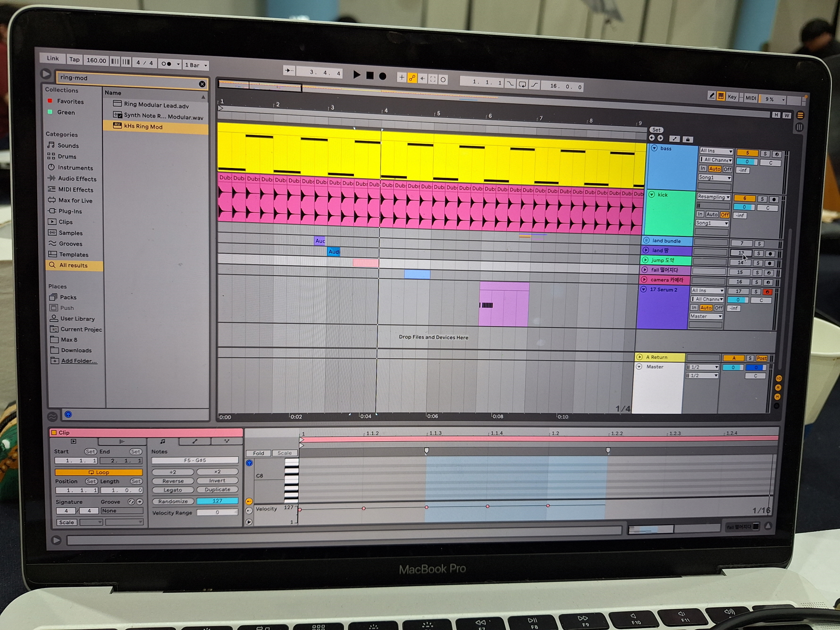
Task: Click the Re-enable Automation back-arrow button
Action: 422,78
